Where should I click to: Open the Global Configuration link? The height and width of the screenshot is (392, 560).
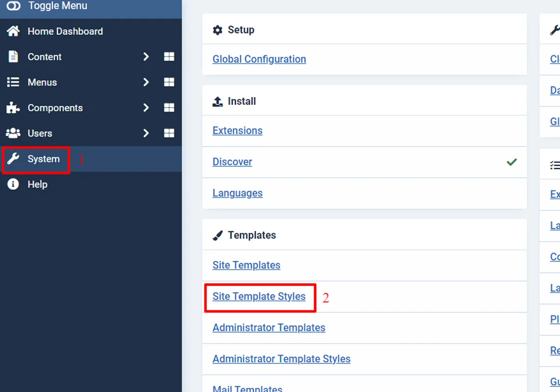click(x=259, y=59)
